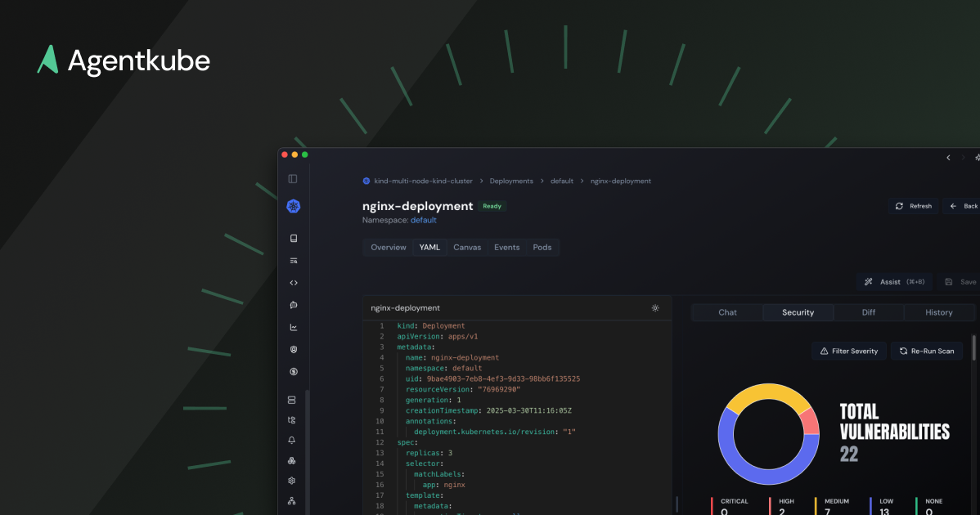Open the Filter Severity button
The image size is (980, 515).
coord(849,351)
